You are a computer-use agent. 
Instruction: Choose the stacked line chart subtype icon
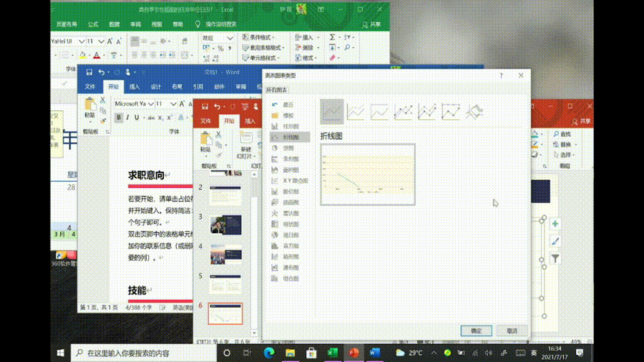point(356,112)
